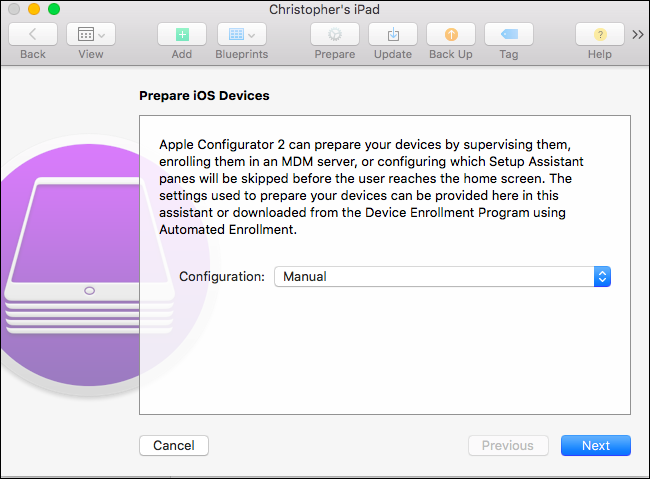Click the Prepare iOS Devices heading
The image size is (650, 479).
coord(204,97)
